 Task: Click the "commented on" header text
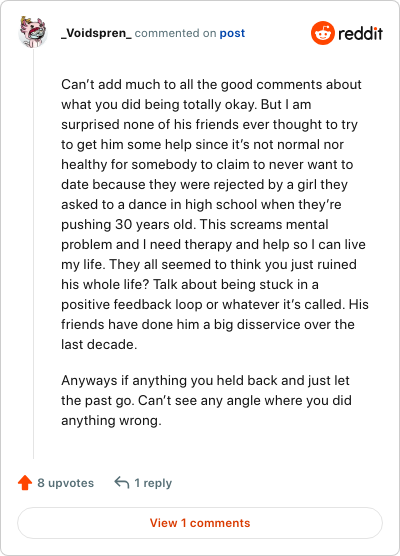[176, 33]
